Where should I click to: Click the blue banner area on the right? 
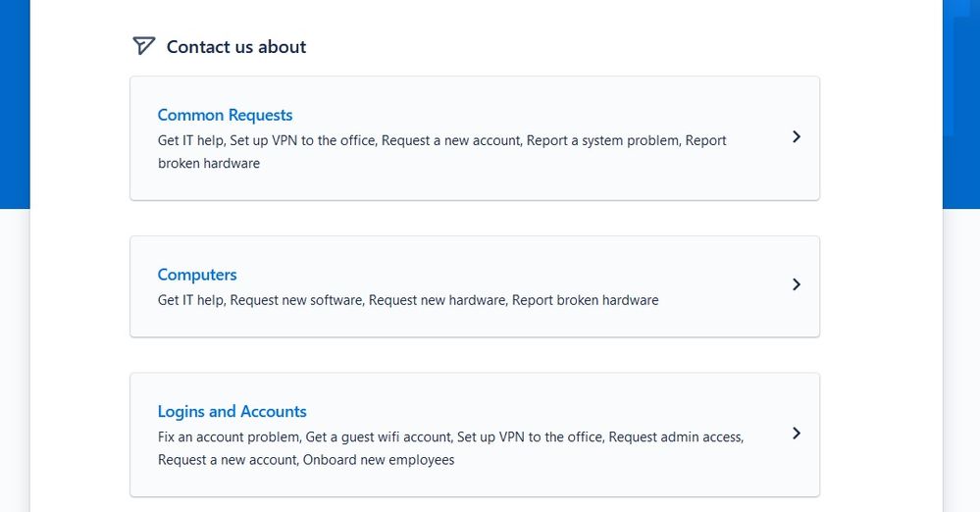961,104
